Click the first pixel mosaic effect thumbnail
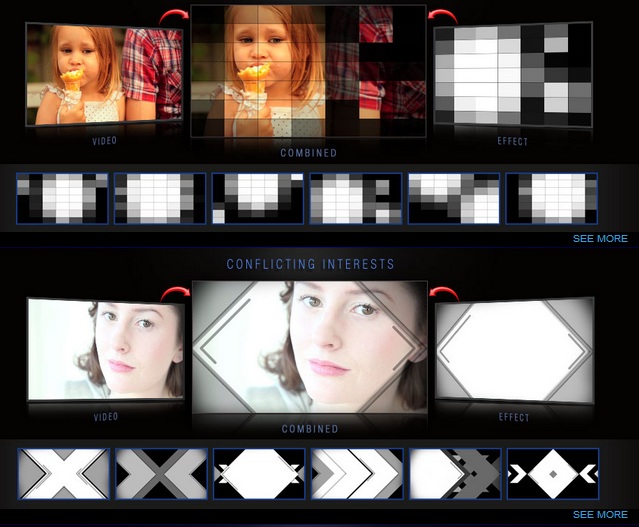 (62, 198)
